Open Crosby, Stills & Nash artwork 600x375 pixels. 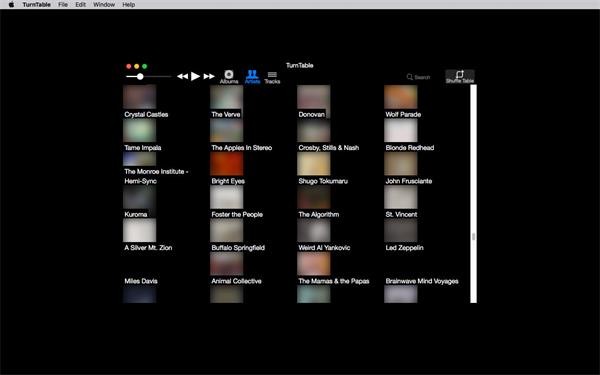(x=314, y=130)
